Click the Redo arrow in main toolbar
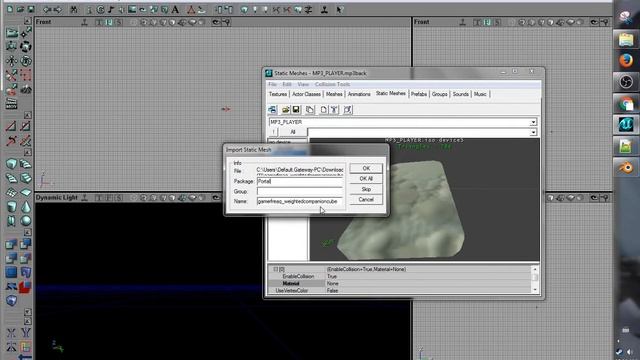This screenshot has height=360, width=640. click(x=58, y=9)
